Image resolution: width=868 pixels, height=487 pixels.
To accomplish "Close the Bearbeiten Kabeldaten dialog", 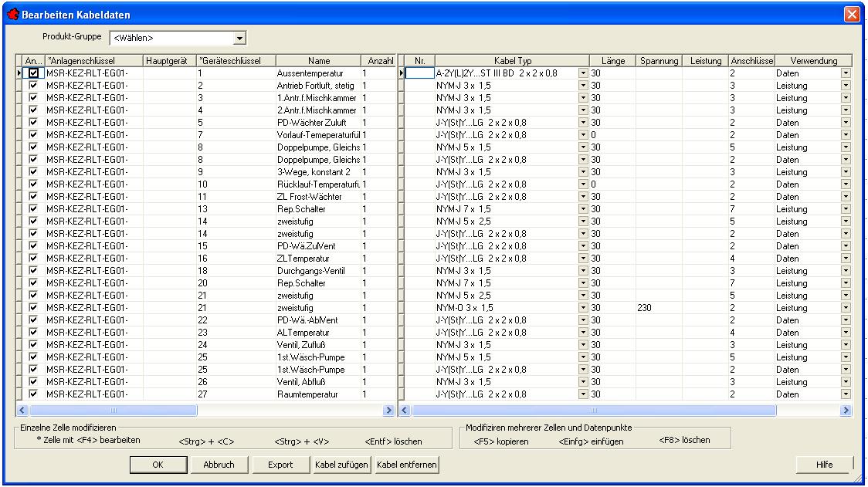I will tap(852, 15).
